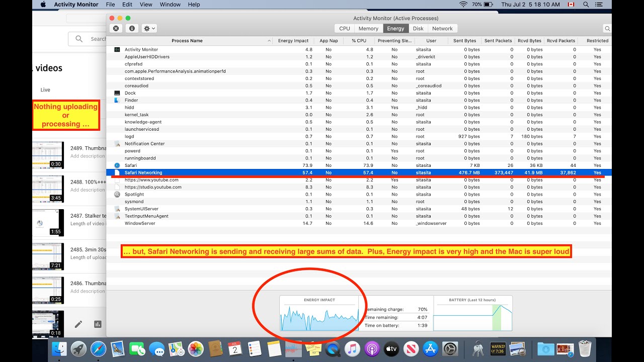Click the quit process (X) toolbar button
This screenshot has height=362, width=644.
(116, 29)
